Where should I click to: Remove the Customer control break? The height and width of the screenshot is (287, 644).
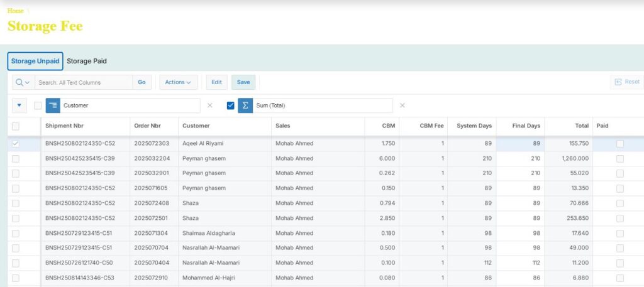click(x=210, y=106)
